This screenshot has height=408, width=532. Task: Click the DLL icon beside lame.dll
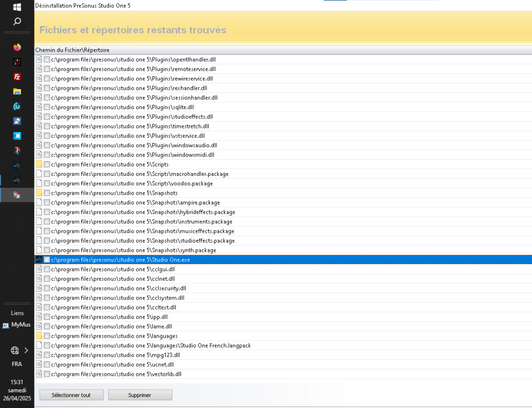39,326
